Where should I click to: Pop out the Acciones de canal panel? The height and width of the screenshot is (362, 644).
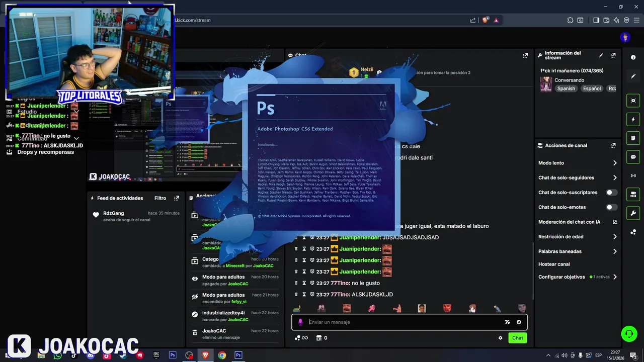(613, 145)
